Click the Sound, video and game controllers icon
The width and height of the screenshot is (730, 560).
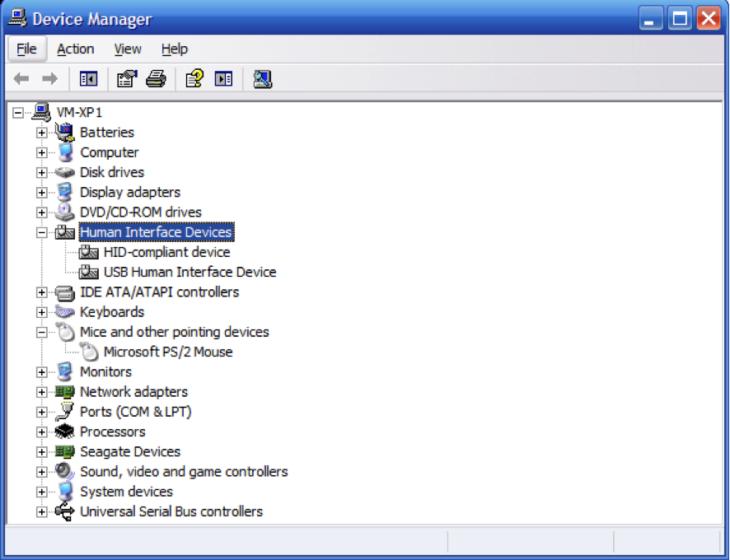click(65, 472)
